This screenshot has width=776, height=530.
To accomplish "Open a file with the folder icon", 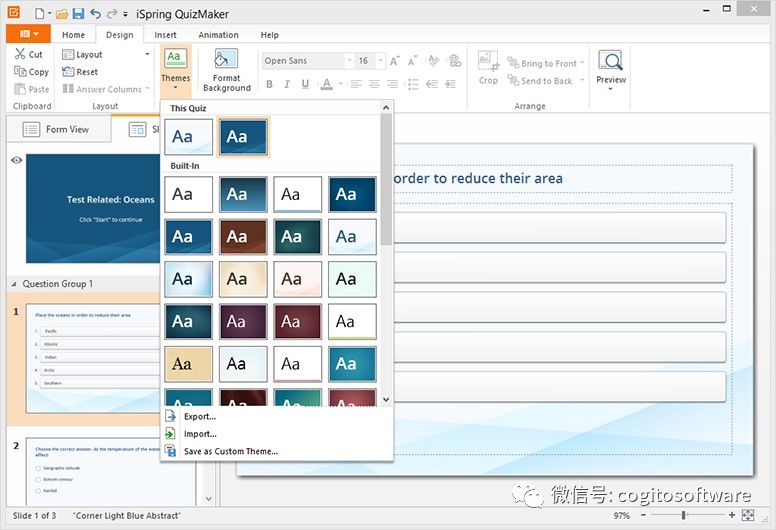I will click(61, 14).
